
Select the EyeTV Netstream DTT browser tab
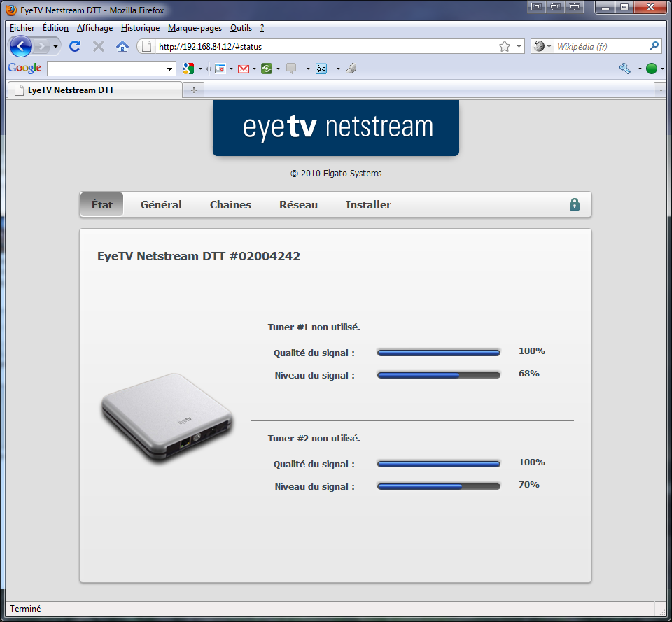point(94,90)
